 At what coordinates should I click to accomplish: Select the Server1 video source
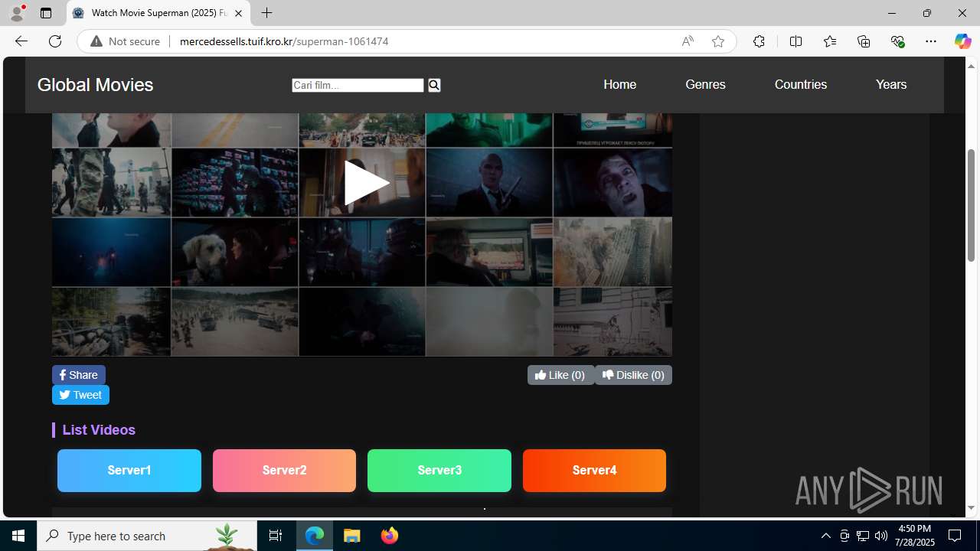[x=129, y=470]
